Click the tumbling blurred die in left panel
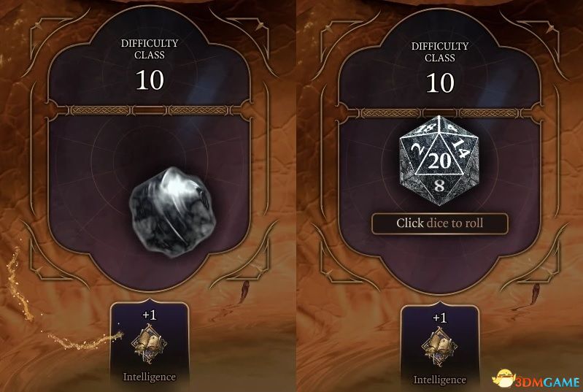583x392 pixels. click(x=172, y=211)
